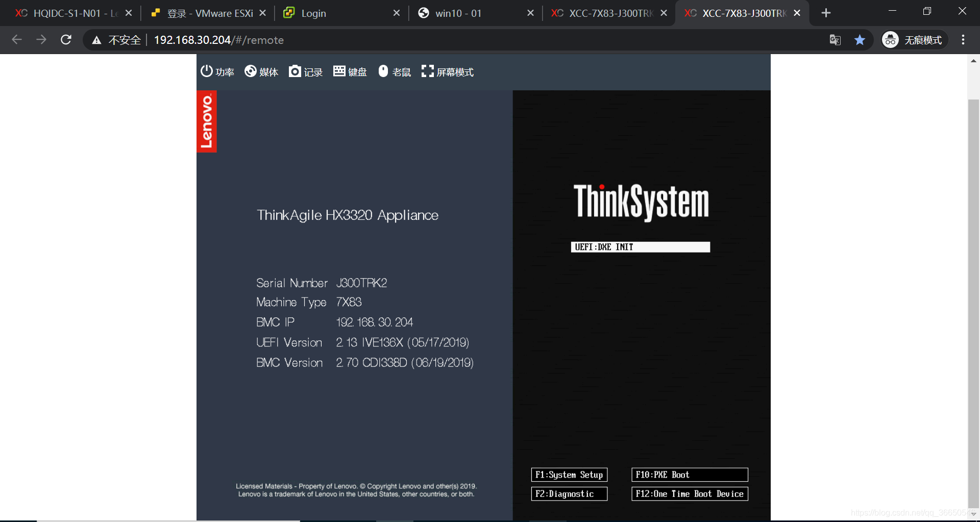Close the VMware ESXi tab

coord(262,13)
